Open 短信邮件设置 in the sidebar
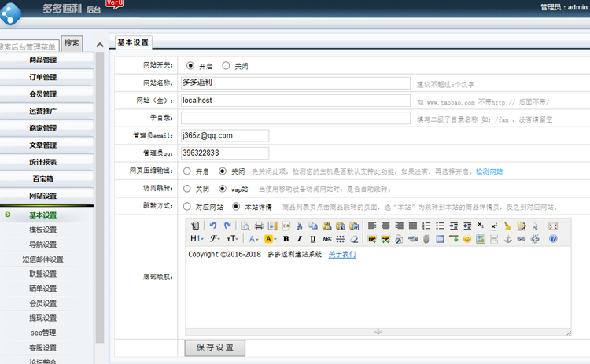This screenshot has width=590, height=364. (43, 259)
